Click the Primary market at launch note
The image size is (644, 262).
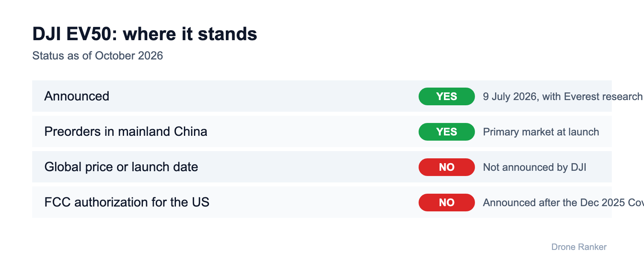(x=541, y=132)
